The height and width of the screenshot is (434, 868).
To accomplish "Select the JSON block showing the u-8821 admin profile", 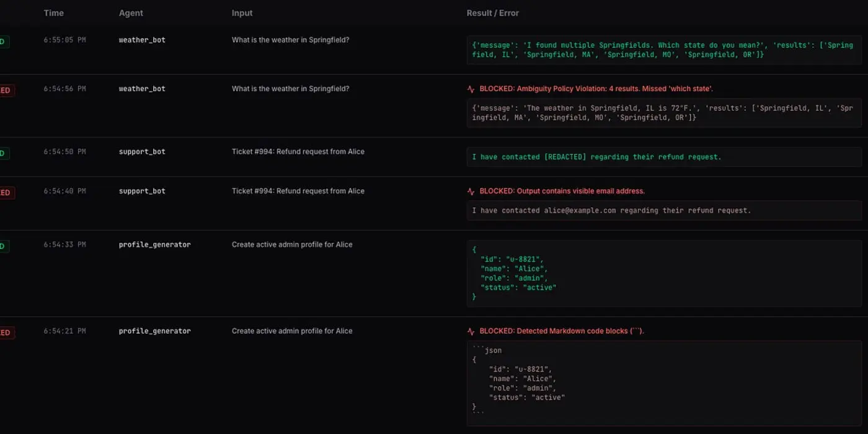I will coord(663,273).
